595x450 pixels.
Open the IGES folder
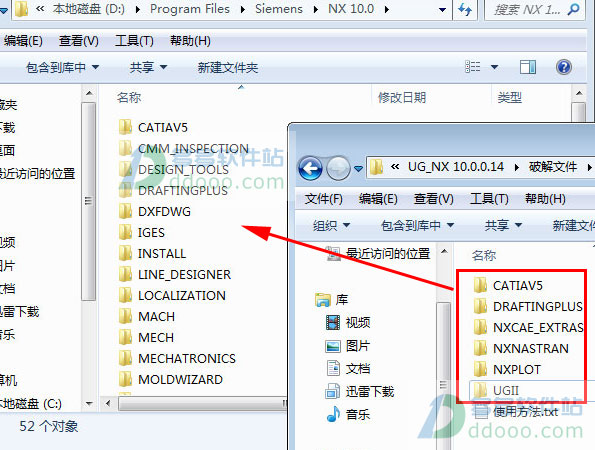pyautogui.click(x=142, y=232)
